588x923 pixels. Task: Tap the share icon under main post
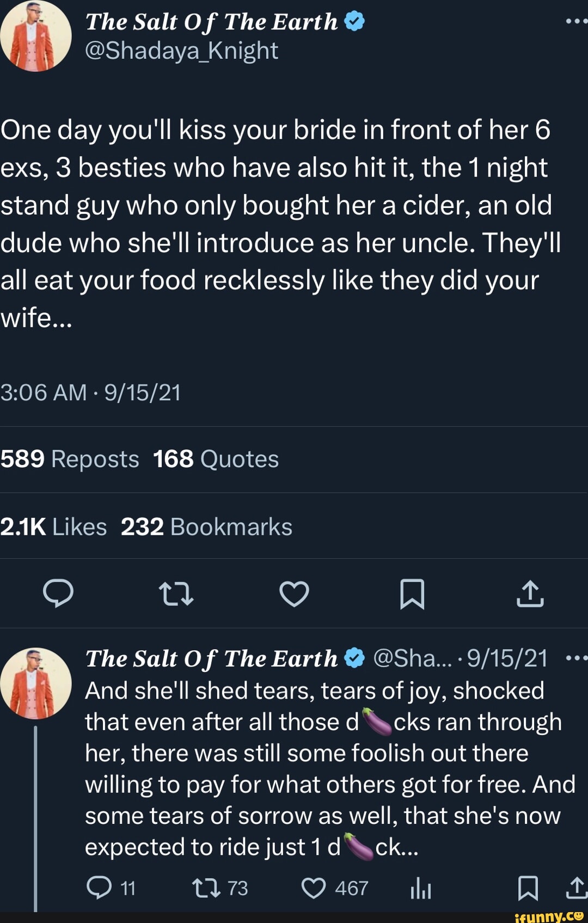530,594
